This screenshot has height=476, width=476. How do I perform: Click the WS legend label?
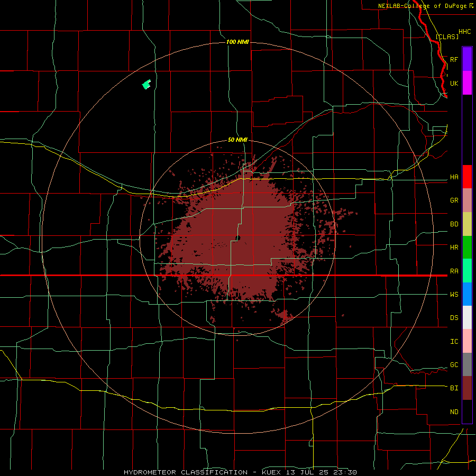tap(454, 295)
